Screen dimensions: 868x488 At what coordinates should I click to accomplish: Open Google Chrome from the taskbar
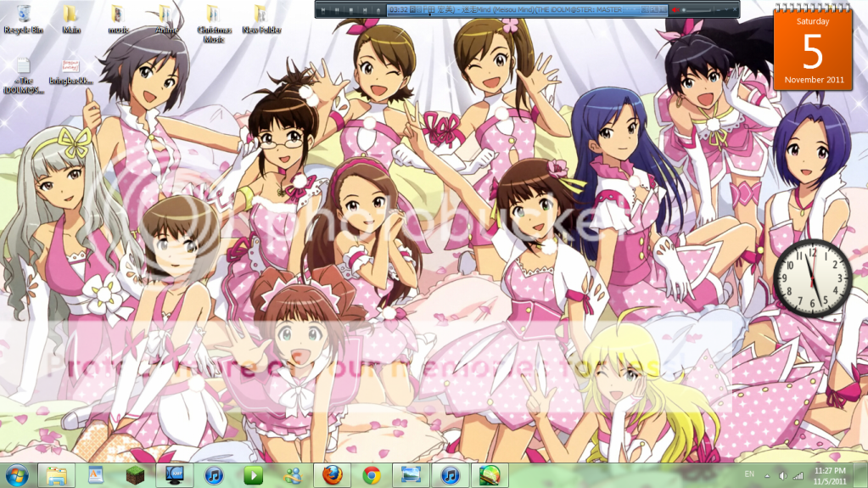pos(372,475)
